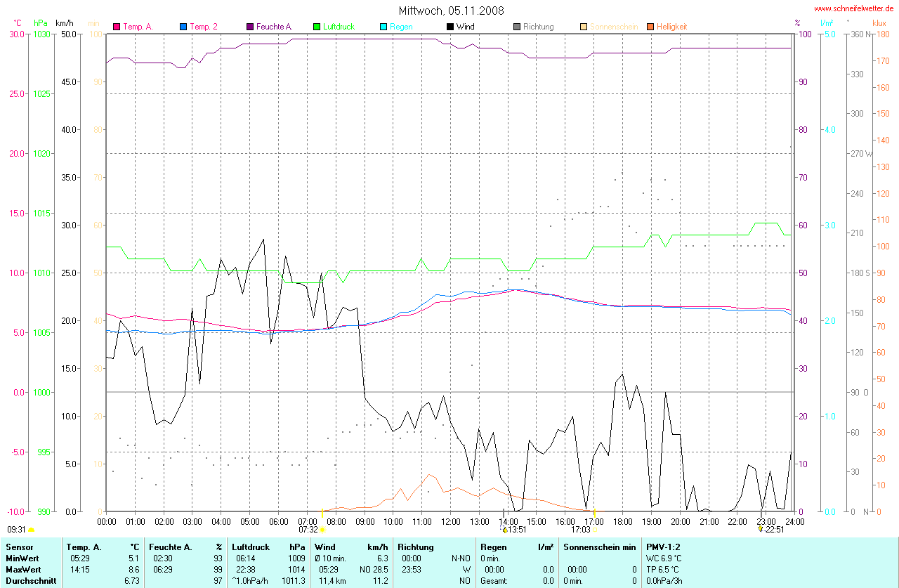Click the average temperature 6.73
The image size is (899, 588).
click(x=132, y=581)
